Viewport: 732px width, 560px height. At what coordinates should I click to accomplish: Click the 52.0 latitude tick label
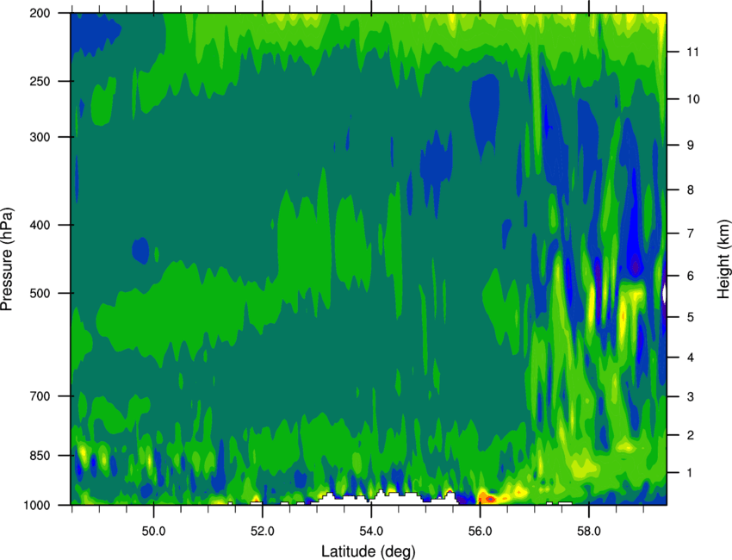263,532
